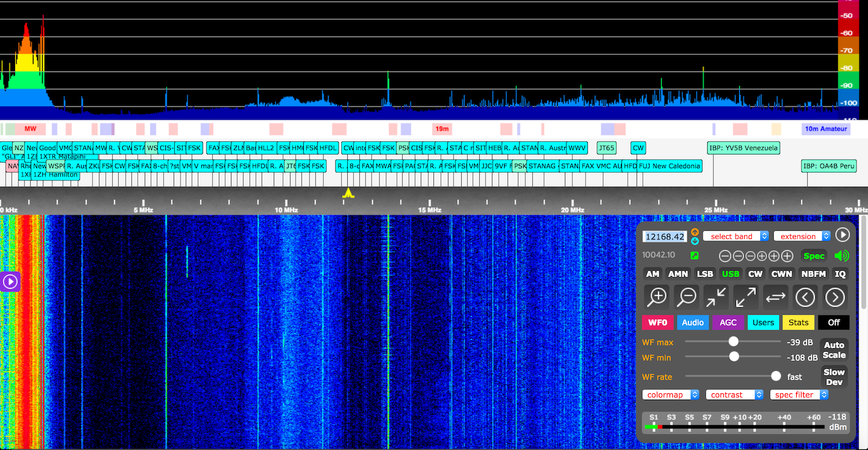Page the waterfall left with the circled arrow
This screenshot has height=450, width=868.
click(x=805, y=297)
